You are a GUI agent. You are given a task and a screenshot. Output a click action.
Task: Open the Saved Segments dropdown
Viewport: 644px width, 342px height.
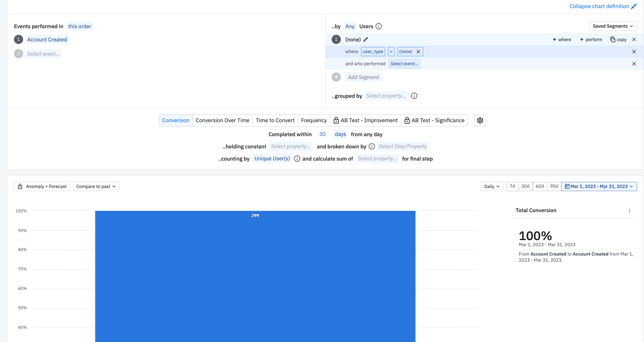coord(613,26)
